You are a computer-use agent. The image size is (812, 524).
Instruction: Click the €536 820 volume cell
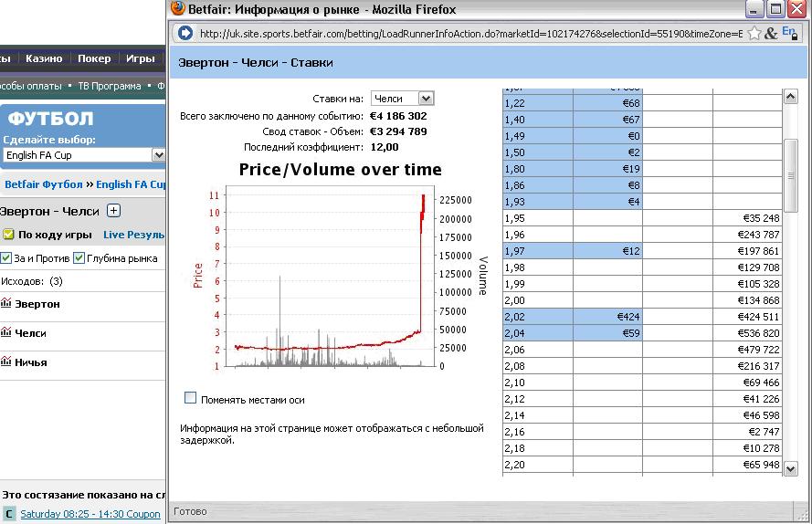747,333
